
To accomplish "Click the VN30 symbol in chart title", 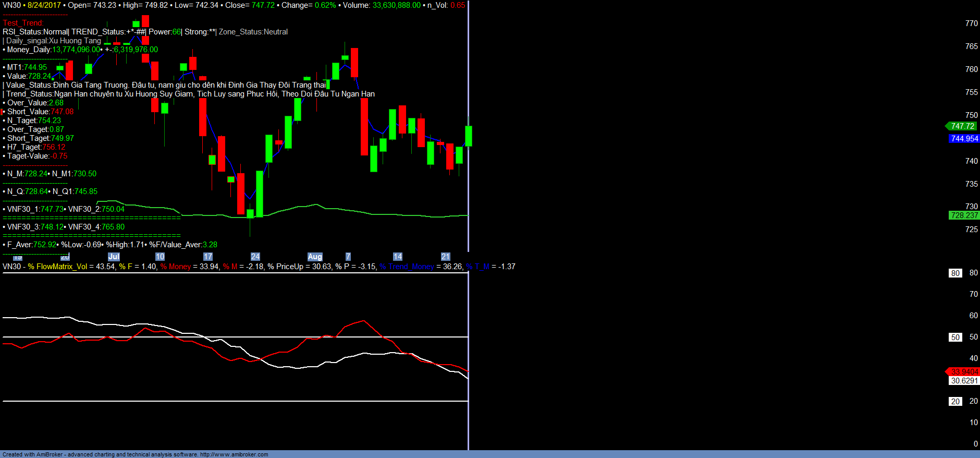I will pyautogui.click(x=11, y=5).
